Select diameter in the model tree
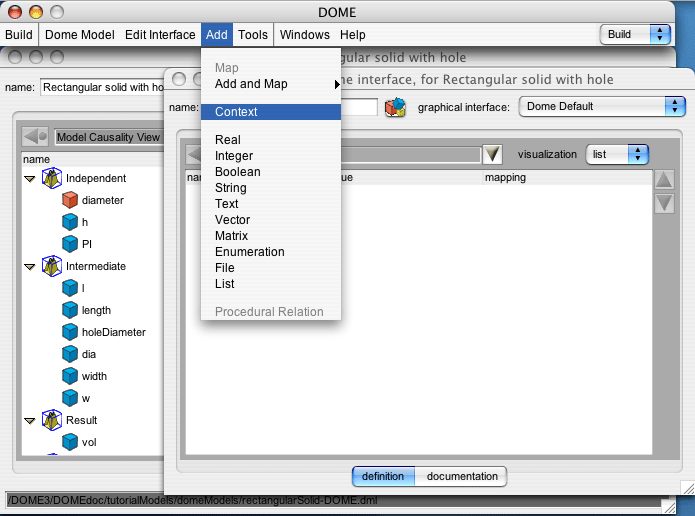The image size is (695, 516). click(x=102, y=200)
